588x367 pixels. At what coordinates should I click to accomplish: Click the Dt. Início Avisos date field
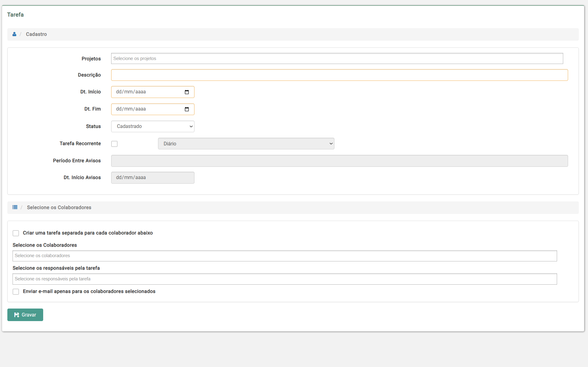(153, 178)
